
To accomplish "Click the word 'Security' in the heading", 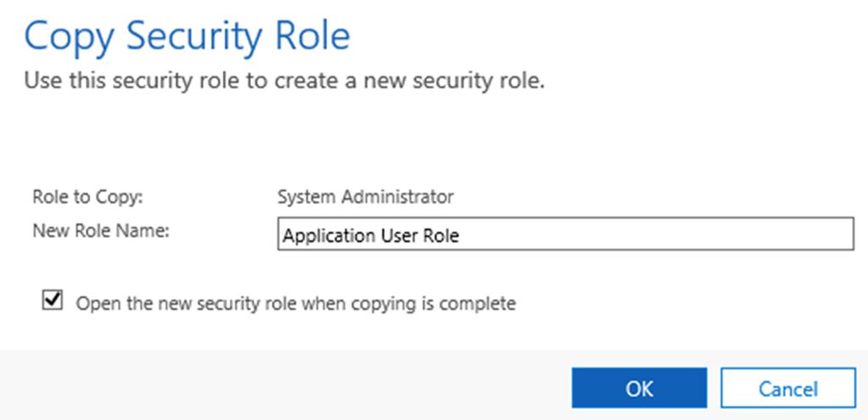I will pos(191,37).
